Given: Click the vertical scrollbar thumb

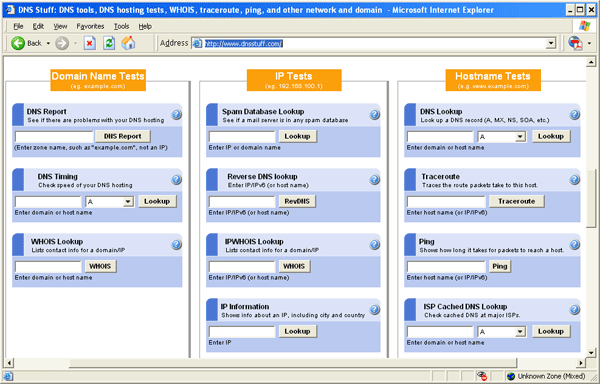Looking at the screenshot, I should [591, 198].
